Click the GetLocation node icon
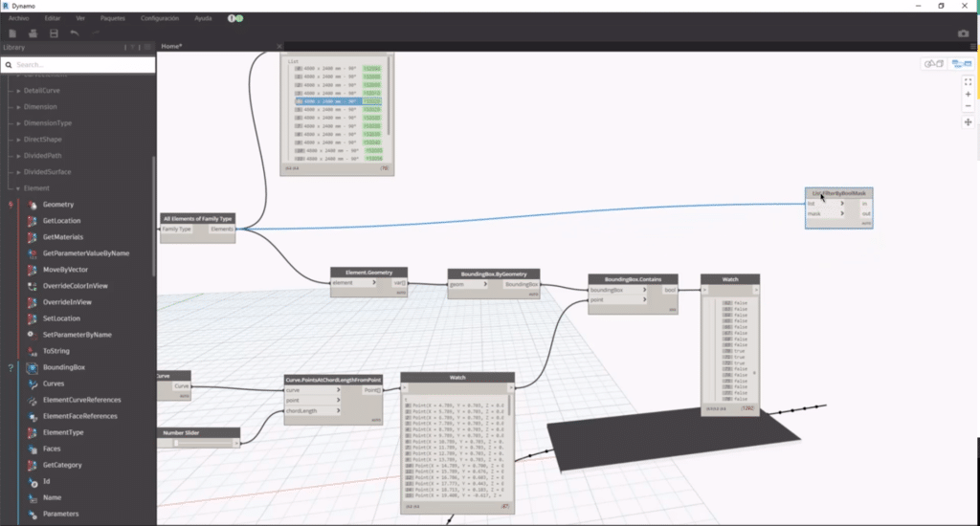 [x=32, y=221]
